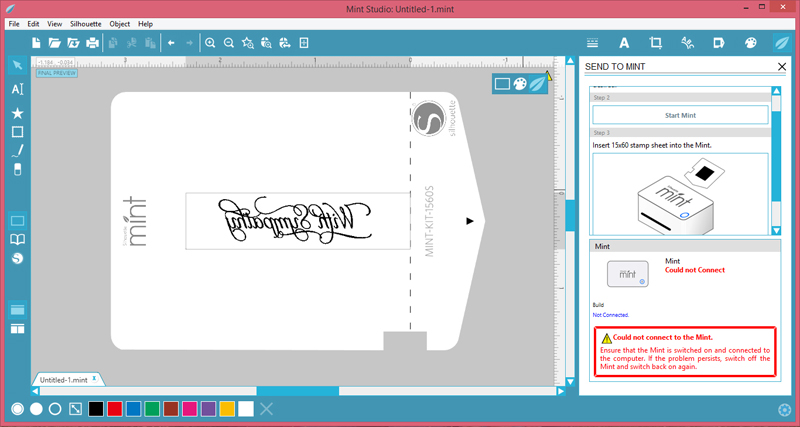Click the pan view icon with arrows
The height and width of the screenshot is (427, 800).
click(x=285, y=43)
